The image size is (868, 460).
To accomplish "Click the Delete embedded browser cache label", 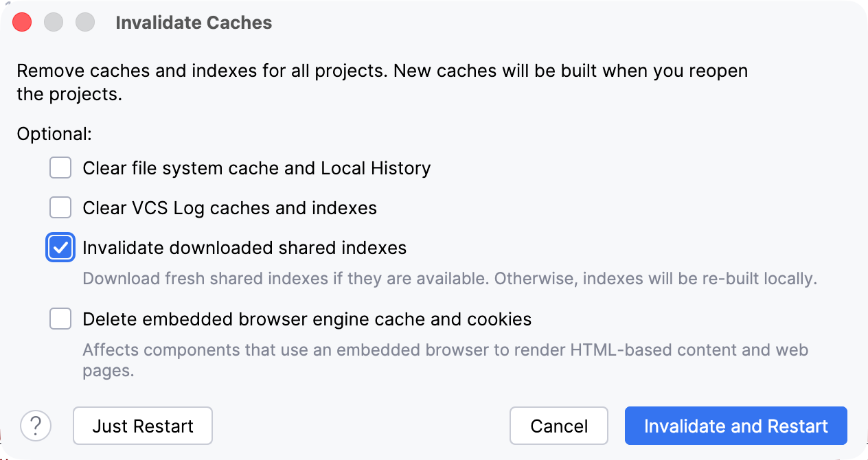I will pos(306,319).
